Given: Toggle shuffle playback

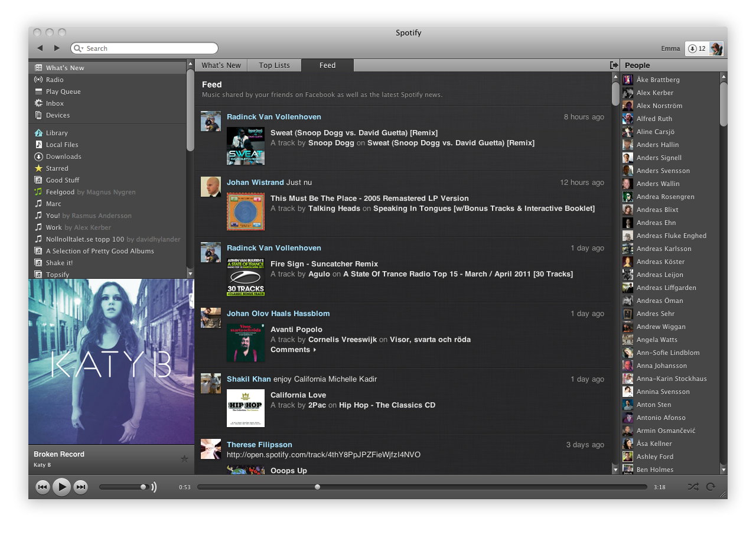Looking at the screenshot, I should (693, 487).
